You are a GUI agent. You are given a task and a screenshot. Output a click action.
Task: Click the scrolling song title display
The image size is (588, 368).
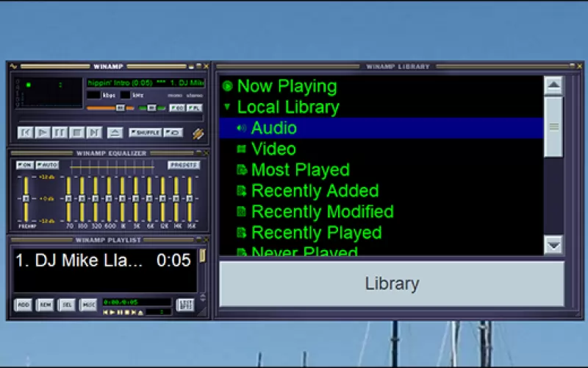point(146,82)
